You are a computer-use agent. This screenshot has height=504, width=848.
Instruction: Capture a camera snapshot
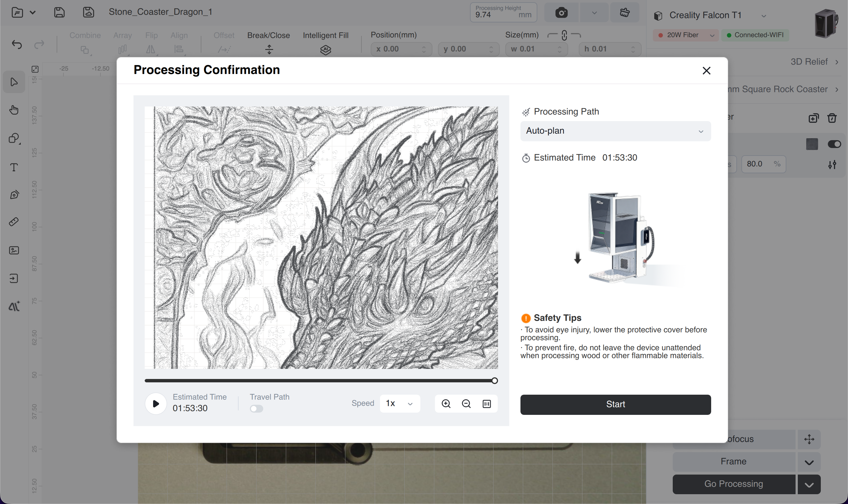click(561, 13)
